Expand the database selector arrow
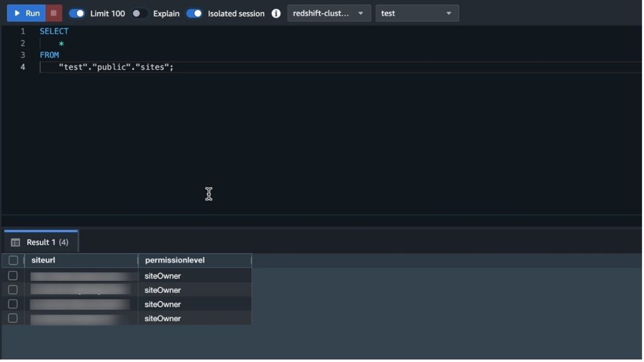This screenshot has height=362, width=644. (x=448, y=13)
